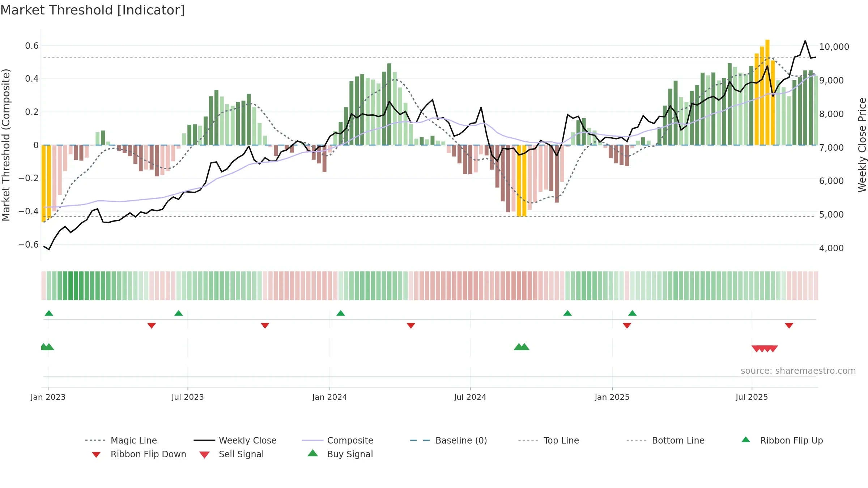The height and width of the screenshot is (488, 868).
Task: Toggle the Magic Line legend entry
Action: point(121,440)
